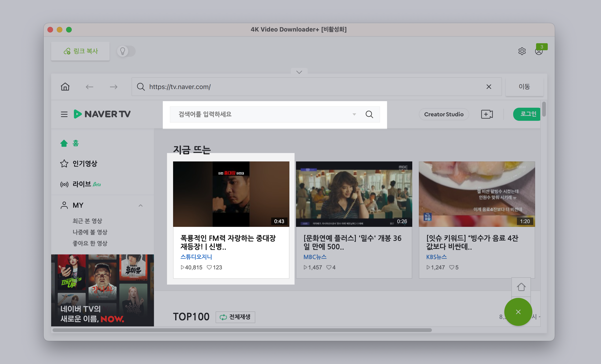Click the TOP100 heading
This screenshot has width=601, height=364.
click(191, 317)
